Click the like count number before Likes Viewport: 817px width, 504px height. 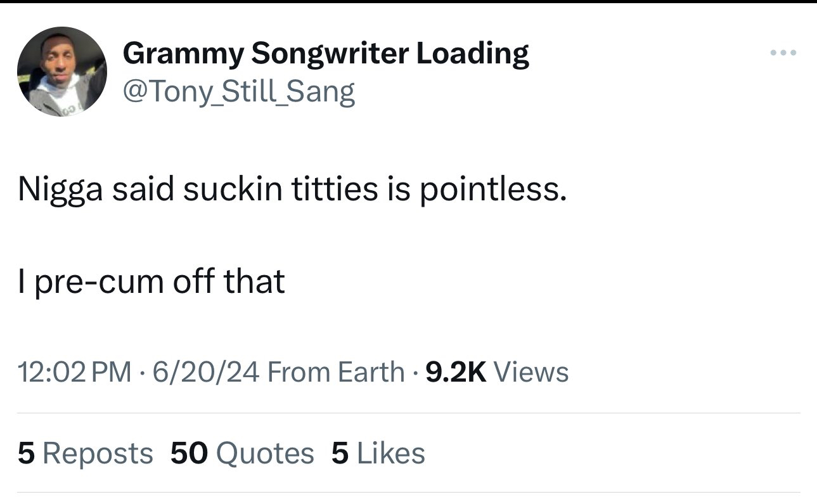click(340, 453)
